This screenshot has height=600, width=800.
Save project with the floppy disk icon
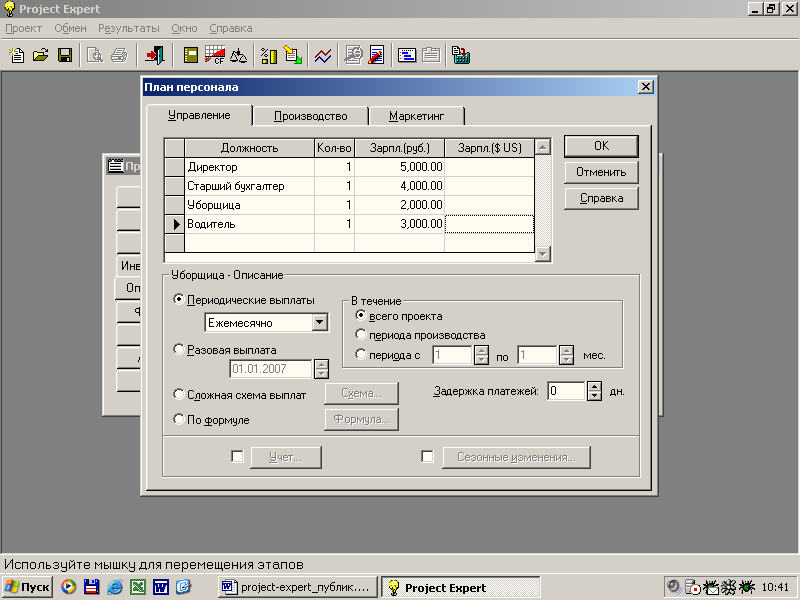[65, 55]
